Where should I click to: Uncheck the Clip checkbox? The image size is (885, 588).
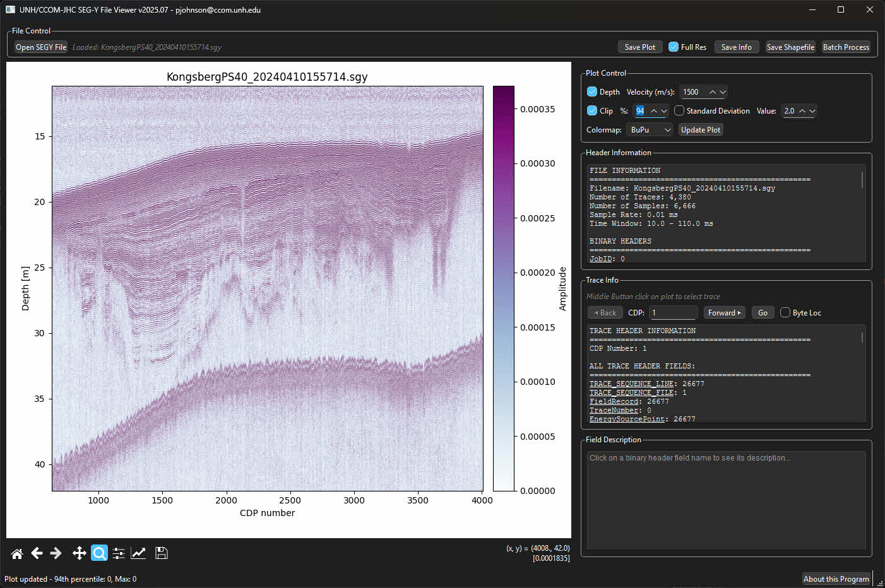[x=592, y=110]
